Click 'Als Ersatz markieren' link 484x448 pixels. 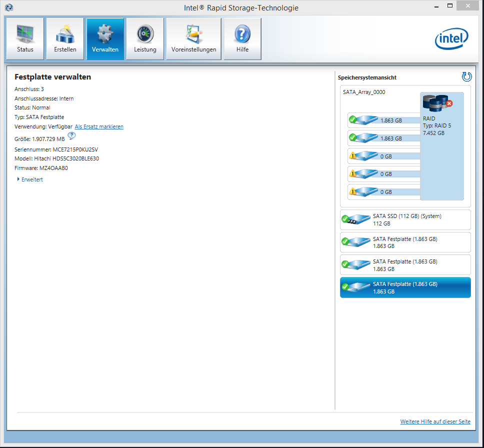click(x=99, y=126)
